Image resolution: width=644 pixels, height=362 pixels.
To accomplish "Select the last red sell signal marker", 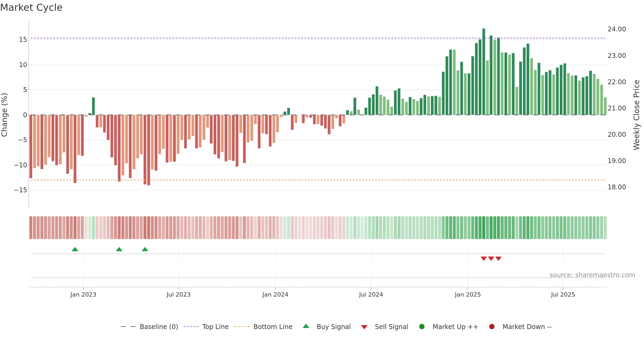I will 499,258.
